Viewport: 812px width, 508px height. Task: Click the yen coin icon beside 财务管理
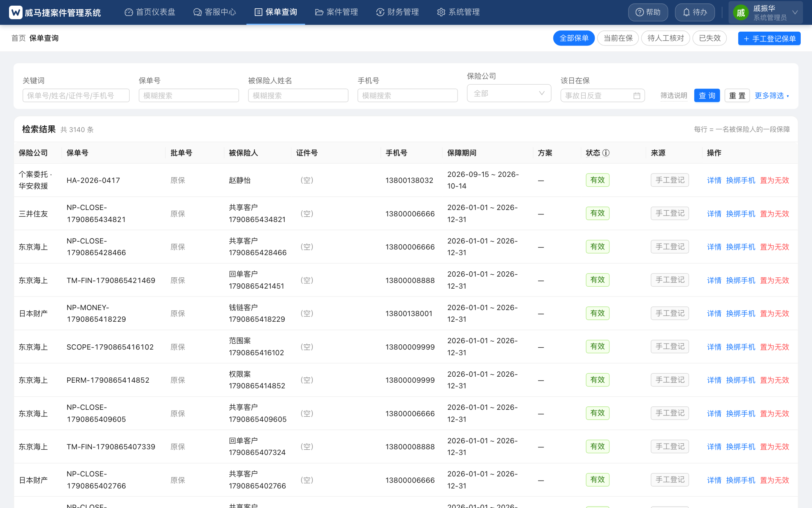(380, 12)
